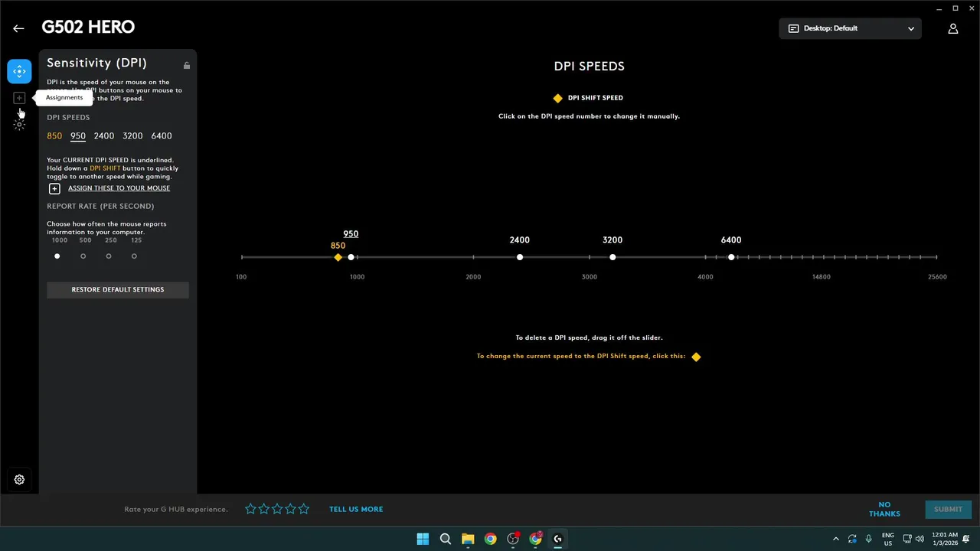The image size is (980, 551).
Task: Select 1000 report rate
Action: tap(57, 256)
